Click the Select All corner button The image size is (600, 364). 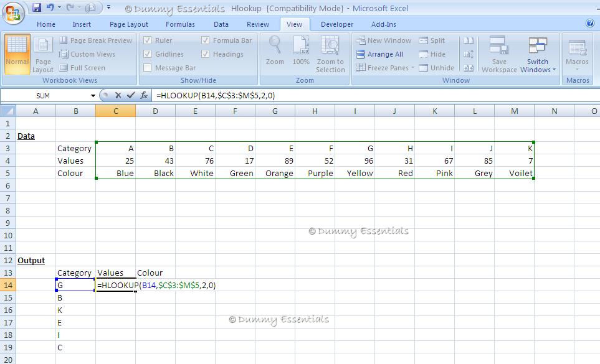pyautogui.click(x=7, y=111)
